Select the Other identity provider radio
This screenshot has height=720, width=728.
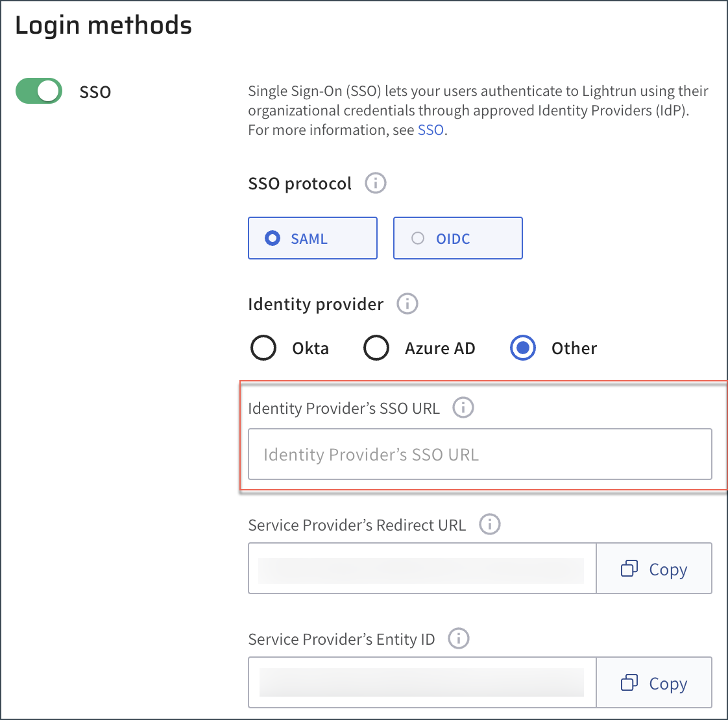tap(522, 348)
